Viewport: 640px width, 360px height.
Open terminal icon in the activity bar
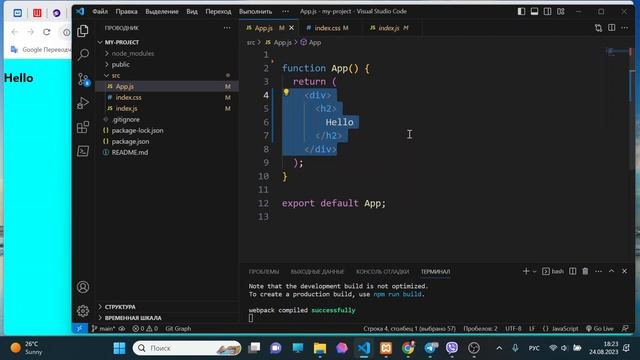tap(83, 151)
